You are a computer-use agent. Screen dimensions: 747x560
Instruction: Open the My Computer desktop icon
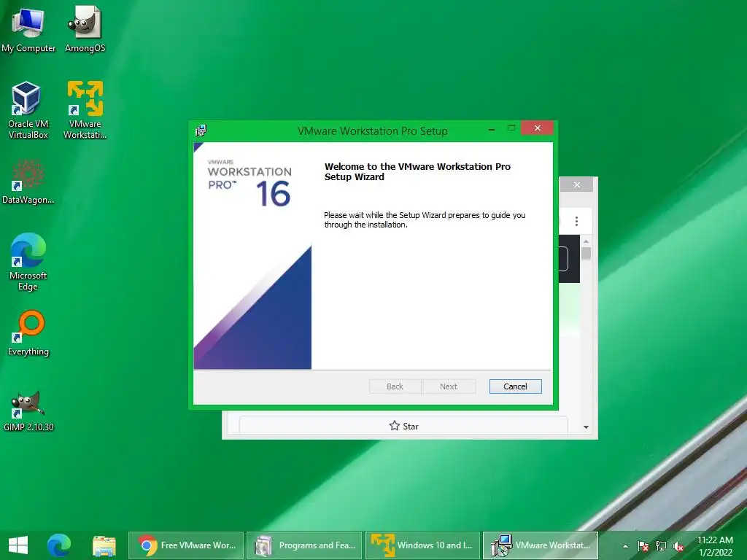28,29
